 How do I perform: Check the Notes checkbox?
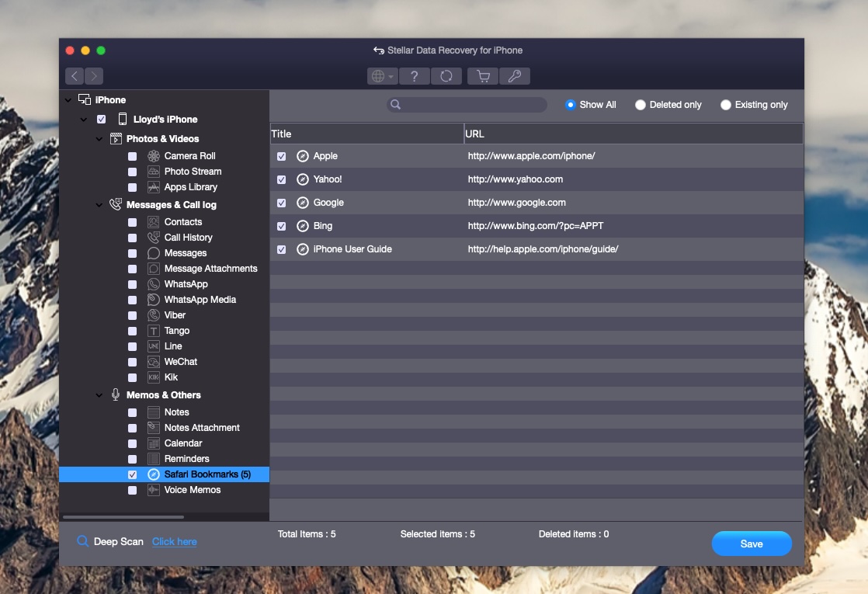[132, 412]
